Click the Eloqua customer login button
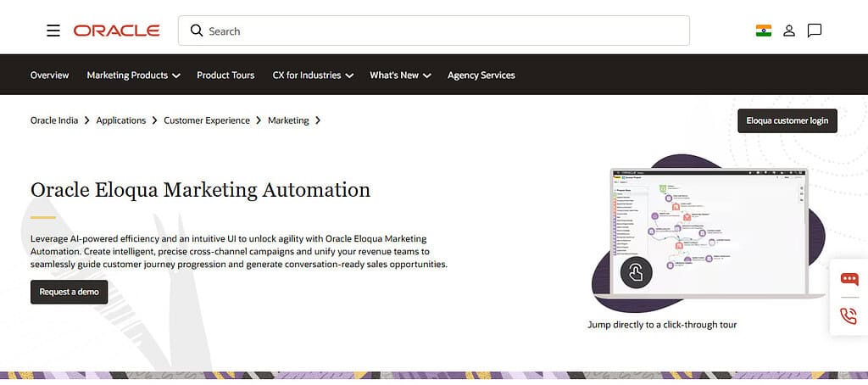868x385 pixels. click(787, 120)
